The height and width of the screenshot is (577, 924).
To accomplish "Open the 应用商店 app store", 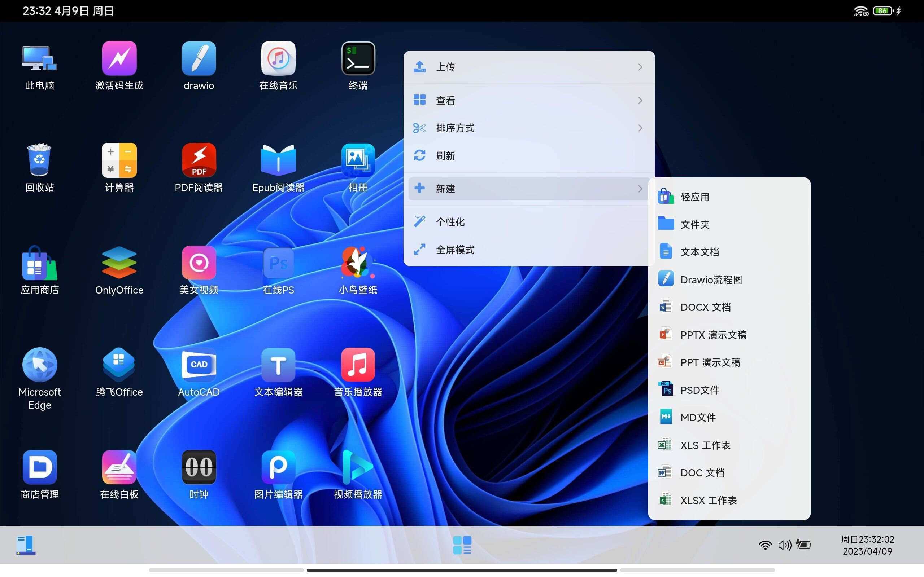I will [39, 263].
